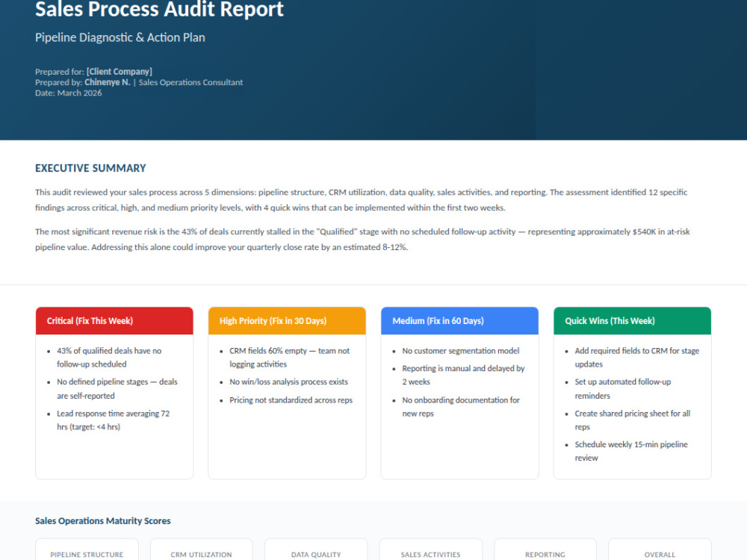The height and width of the screenshot is (560, 747).
Task: Click "43% of qualified deals have no follow-up scheduled"
Action: tap(109, 358)
